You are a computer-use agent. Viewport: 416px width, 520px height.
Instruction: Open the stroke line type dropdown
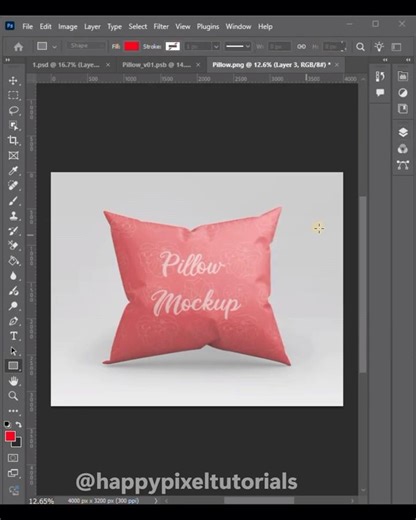point(237,46)
